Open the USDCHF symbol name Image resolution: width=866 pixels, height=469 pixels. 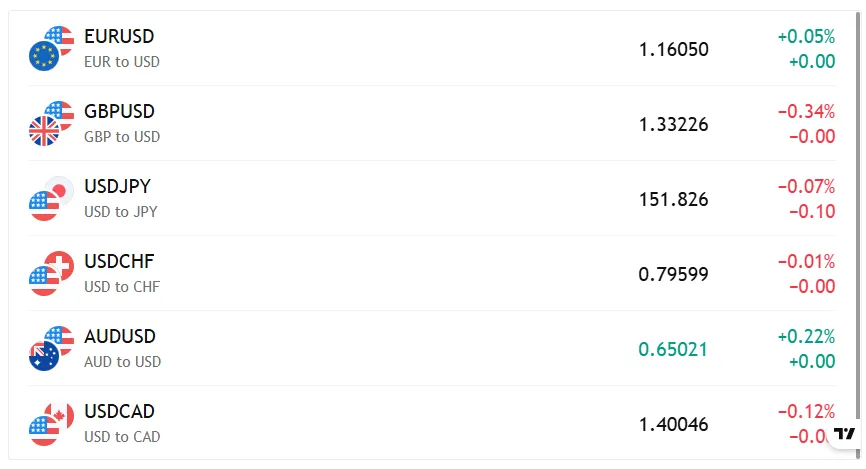click(x=119, y=261)
